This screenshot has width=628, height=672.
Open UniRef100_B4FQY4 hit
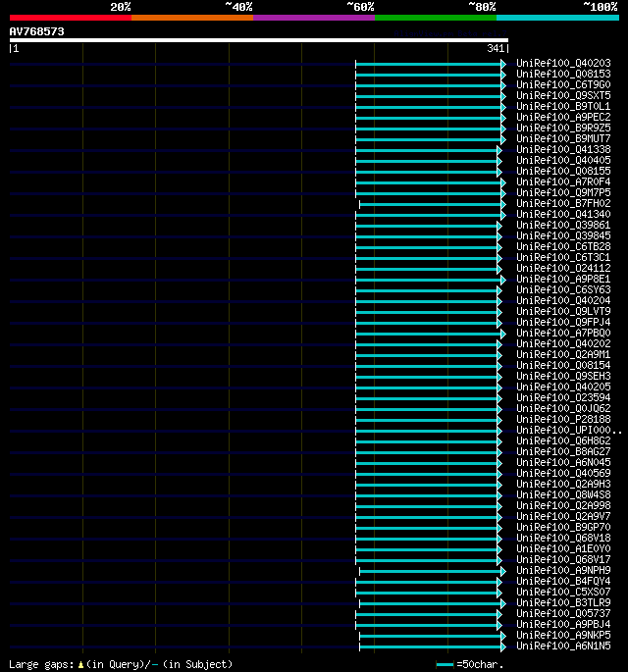coord(563,581)
